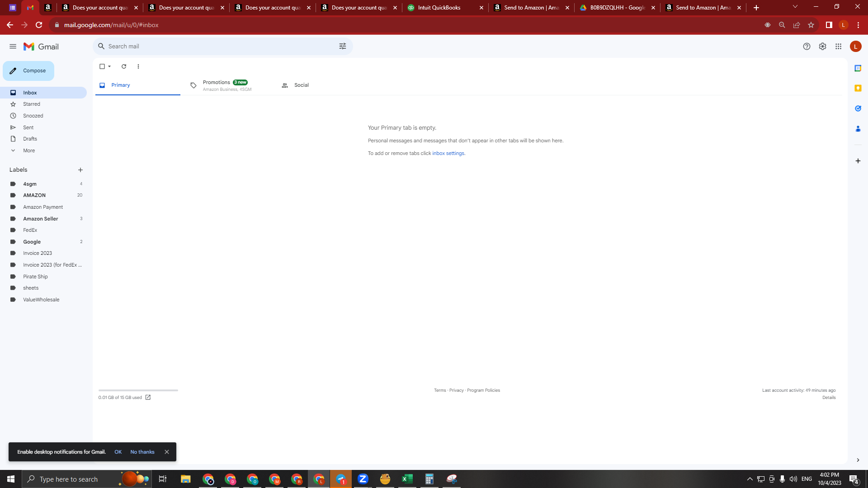The image size is (868, 488).
Task: Go back in browser history
Action: click(x=10, y=25)
